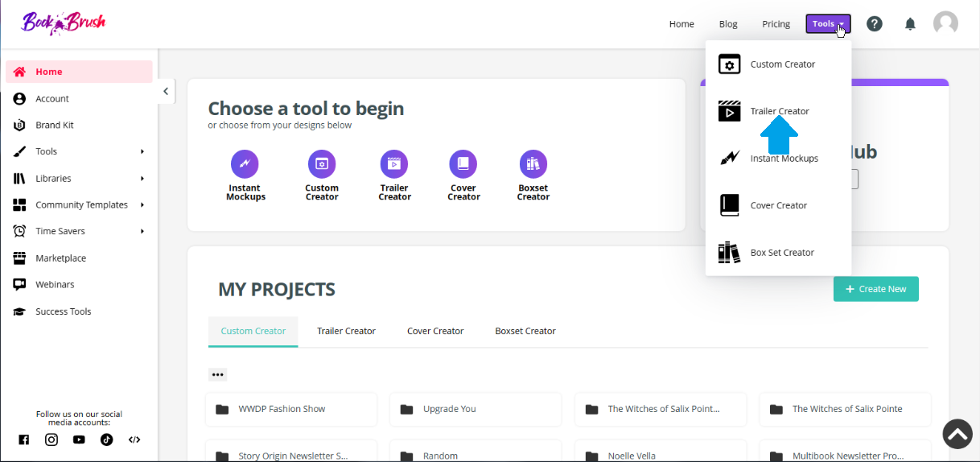Click the TikTok social media icon
Image resolution: width=980 pixels, height=462 pixels.
[106, 439]
